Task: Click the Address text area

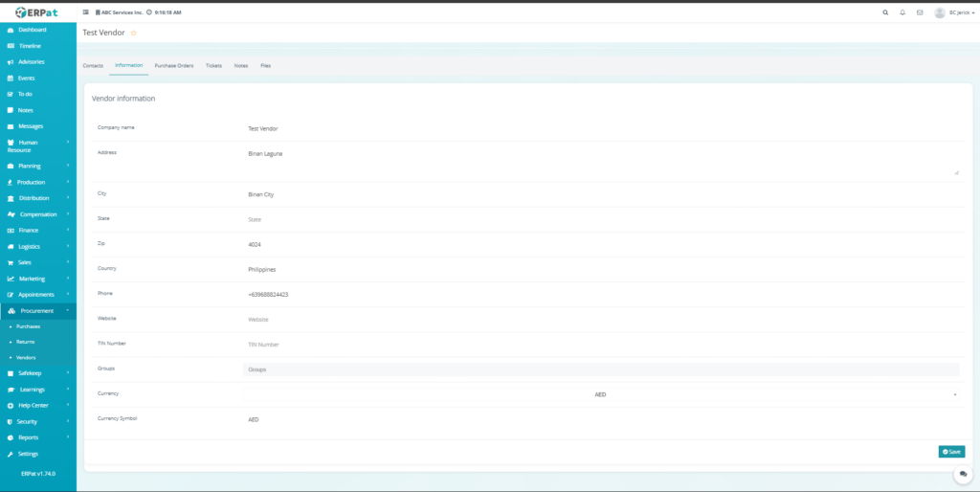Action: coord(601,162)
